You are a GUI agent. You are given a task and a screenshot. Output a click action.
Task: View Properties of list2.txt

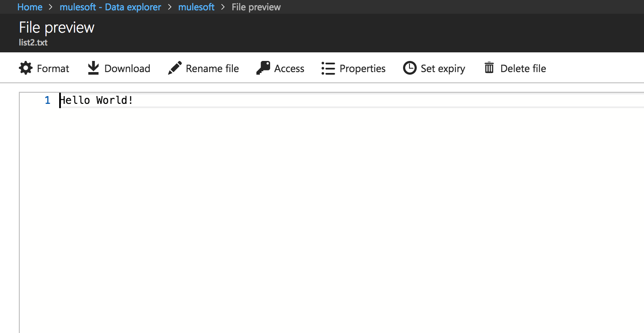(362, 68)
